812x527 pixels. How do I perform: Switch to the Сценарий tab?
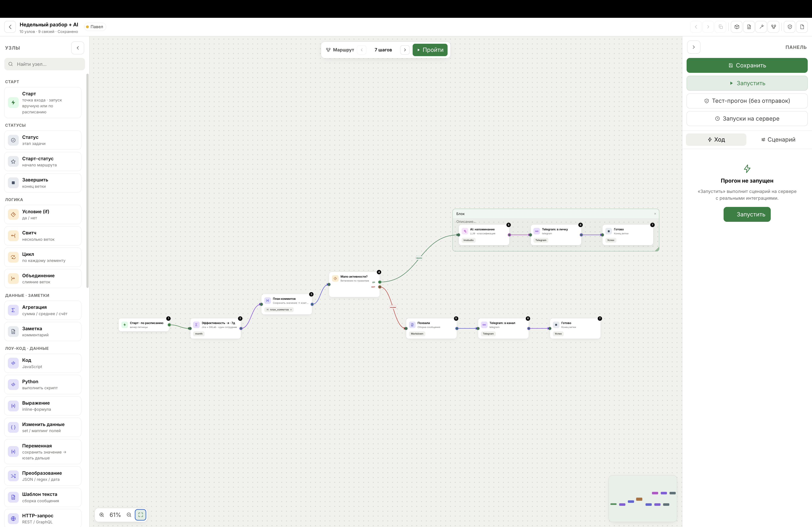(778, 140)
